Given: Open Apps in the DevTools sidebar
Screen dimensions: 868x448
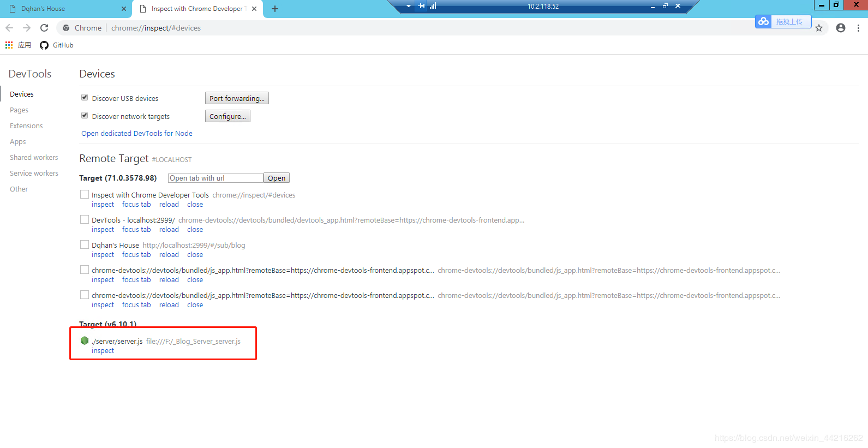Looking at the screenshot, I should click(x=18, y=142).
